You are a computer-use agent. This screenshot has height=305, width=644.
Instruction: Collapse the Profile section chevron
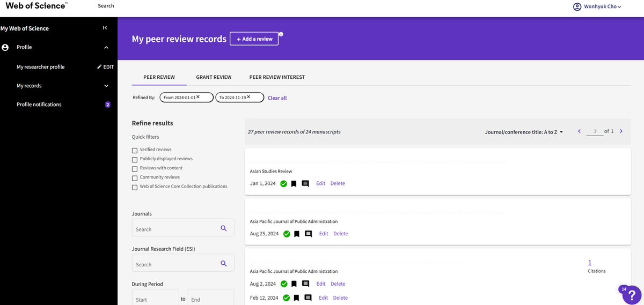click(x=106, y=48)
